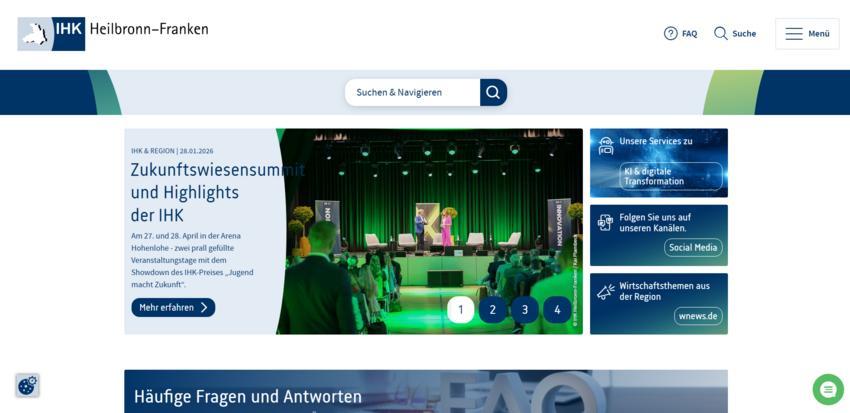Switch to carousel slide 2

[x=493, y=309]
